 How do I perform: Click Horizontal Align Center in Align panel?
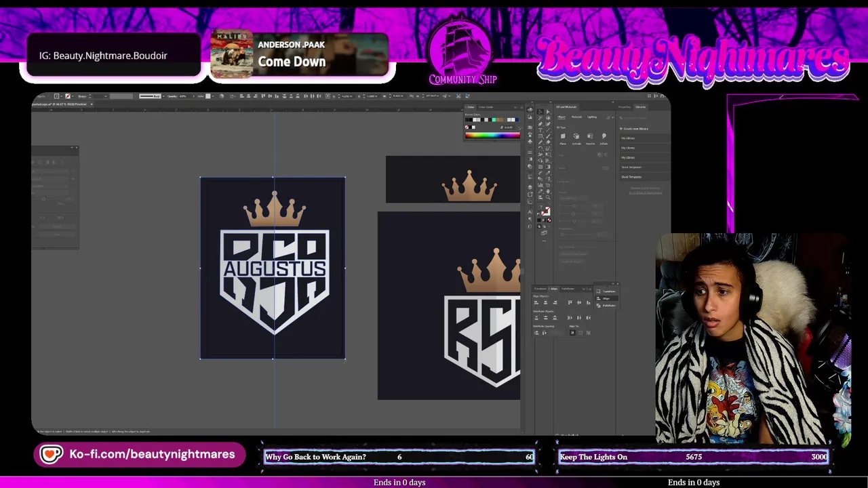pyautogui.click(x=545, y=303)
